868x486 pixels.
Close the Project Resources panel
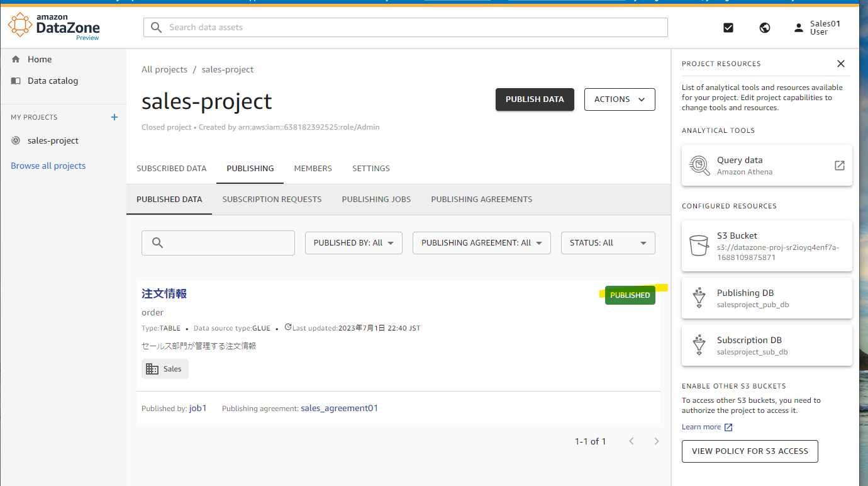pyautogui.click(x=841, y=64)
